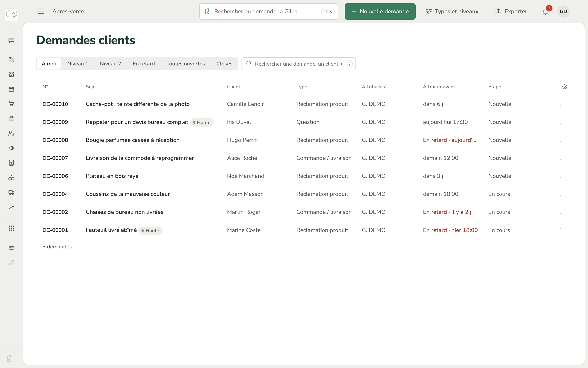Screen dimensions: 588x368
Task: Open the analytics trend line sidebar icon
Action: (x=11, y=207)
